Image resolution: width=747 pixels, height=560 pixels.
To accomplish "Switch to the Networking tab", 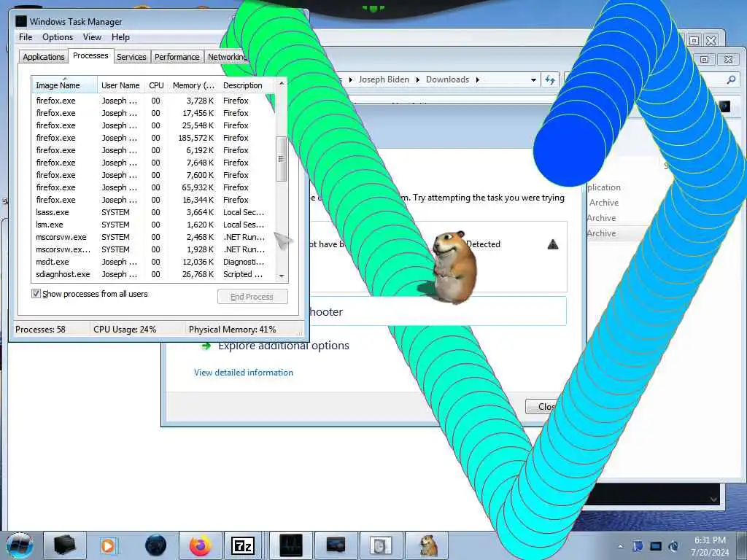I will click(227, 57).
